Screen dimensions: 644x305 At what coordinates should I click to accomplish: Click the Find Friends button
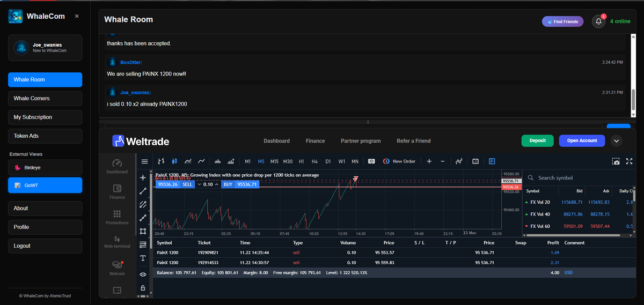tap(562, 21)
